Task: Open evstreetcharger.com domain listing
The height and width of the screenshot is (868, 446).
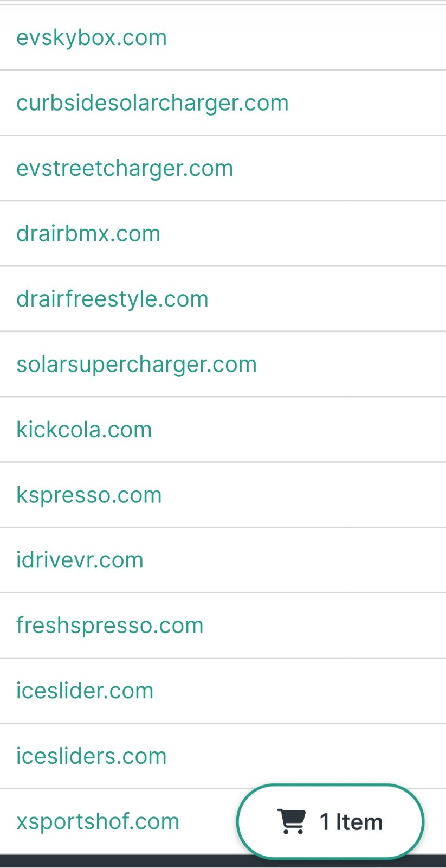Action: pyautogui.click(x=125, y=168)
